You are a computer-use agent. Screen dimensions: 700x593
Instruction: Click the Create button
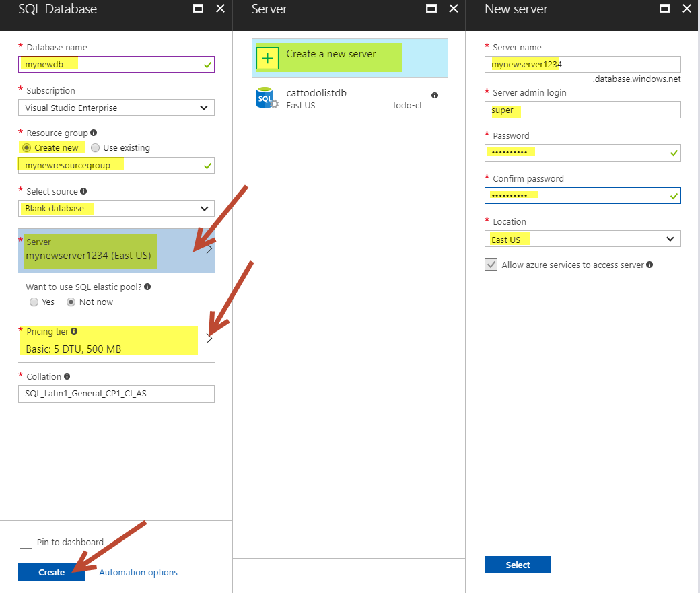pos(51,572)
